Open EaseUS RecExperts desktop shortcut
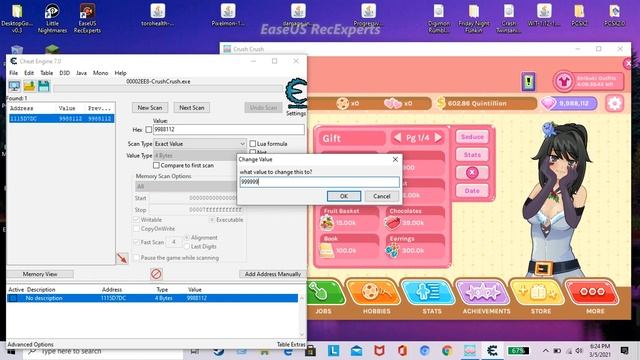The height and width of the screenshot is (360, 640). 87,18
